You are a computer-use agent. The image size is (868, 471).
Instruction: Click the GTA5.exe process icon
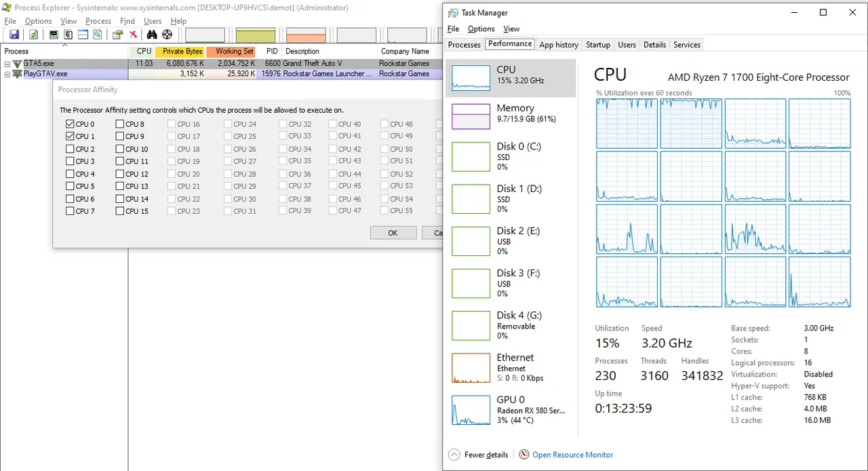click(18, 64)
